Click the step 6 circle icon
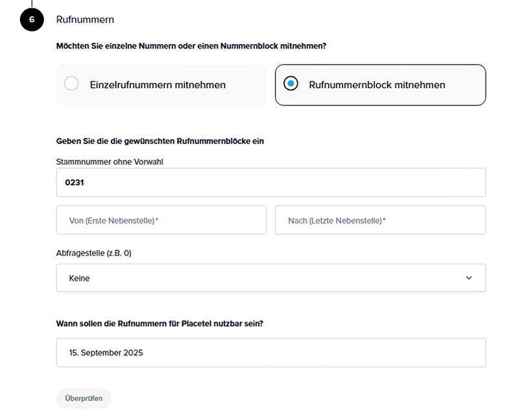Image resolution: width=520 pixels, height=420 pixels. click(32, 19)
